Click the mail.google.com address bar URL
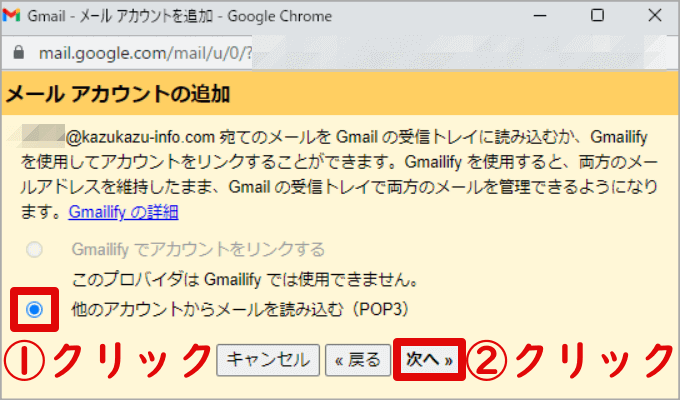The height and width of the screenshot is (400, 680). (145, 53)
